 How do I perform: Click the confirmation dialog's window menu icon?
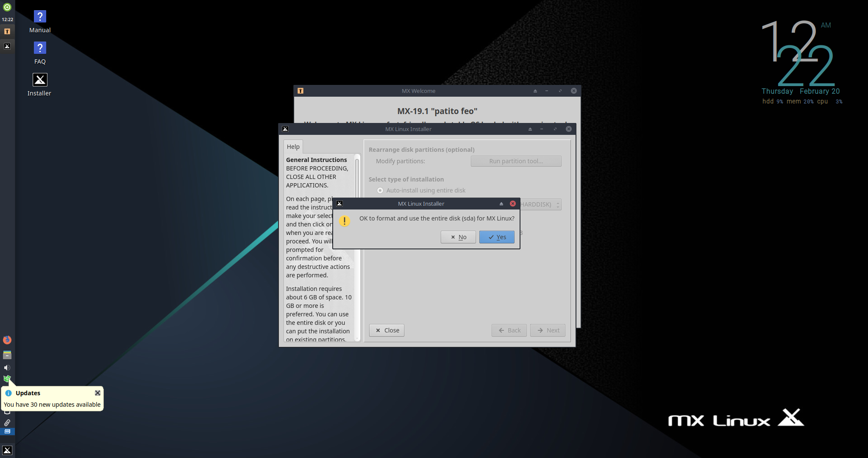(339, 204)
